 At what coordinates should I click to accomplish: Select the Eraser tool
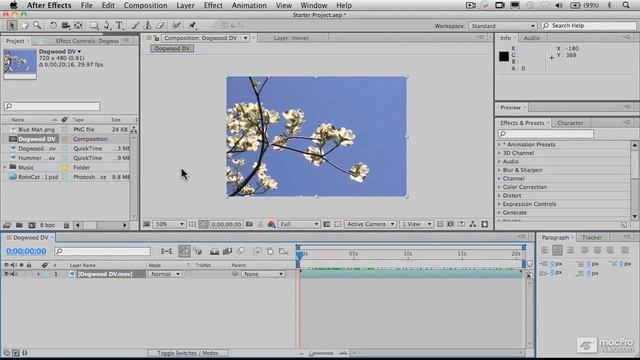point(160,26)
